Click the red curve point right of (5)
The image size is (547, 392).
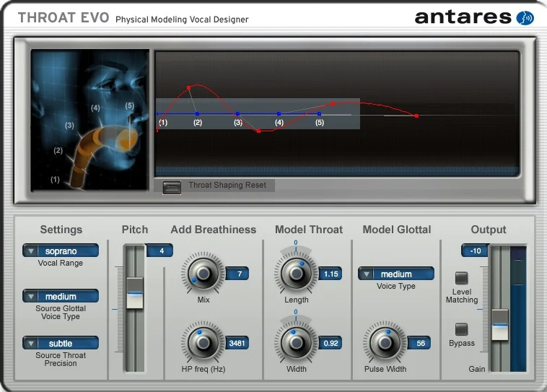pyautogui.click(x=333, y=104)
